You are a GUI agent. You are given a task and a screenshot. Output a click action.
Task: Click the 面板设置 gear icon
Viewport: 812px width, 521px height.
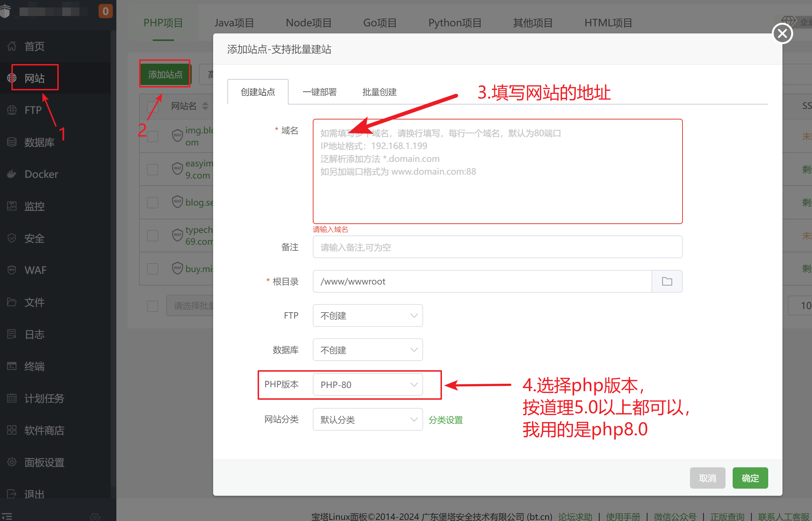(x=12, y=462)
